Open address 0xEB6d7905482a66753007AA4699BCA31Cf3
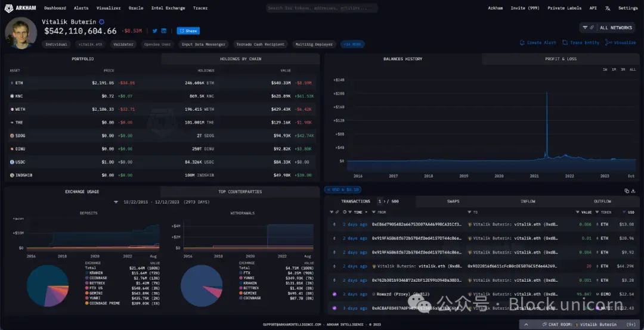 point(416,225)
